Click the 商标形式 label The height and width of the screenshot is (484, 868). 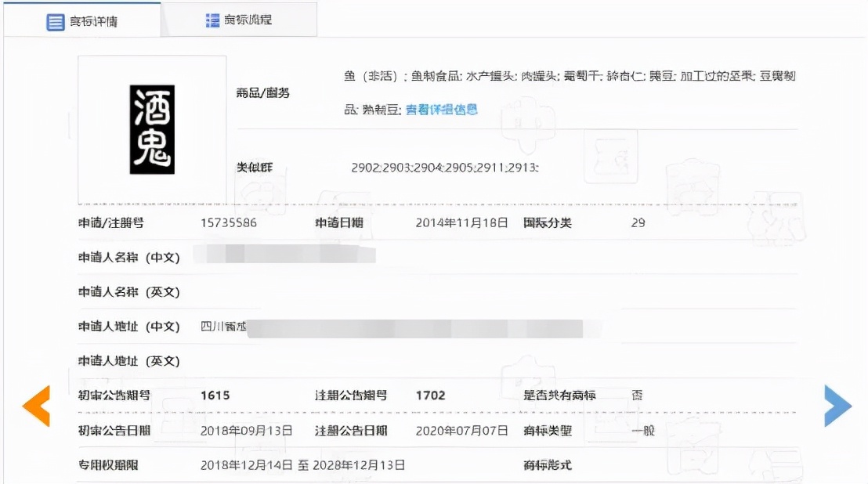(x=548, y=465)
